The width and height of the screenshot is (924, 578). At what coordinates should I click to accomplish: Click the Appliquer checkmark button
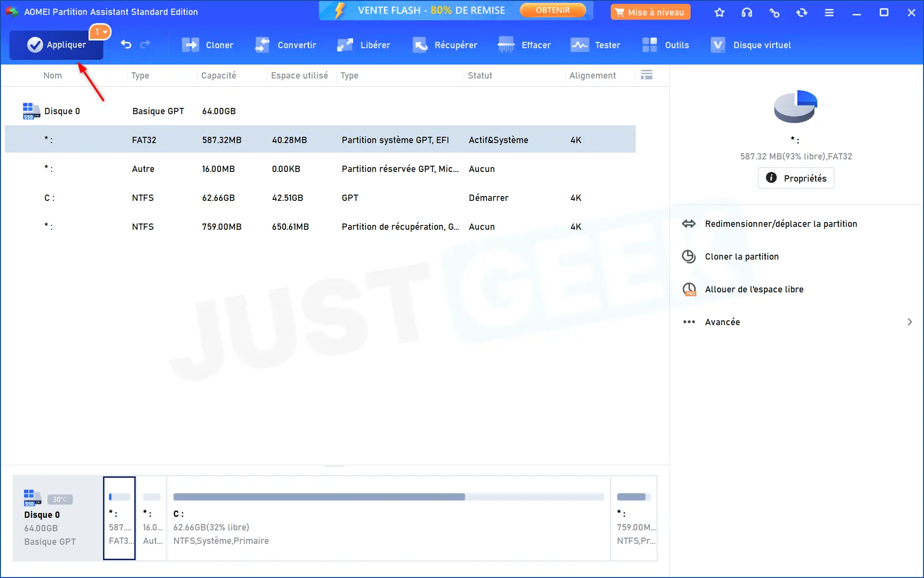56,45
